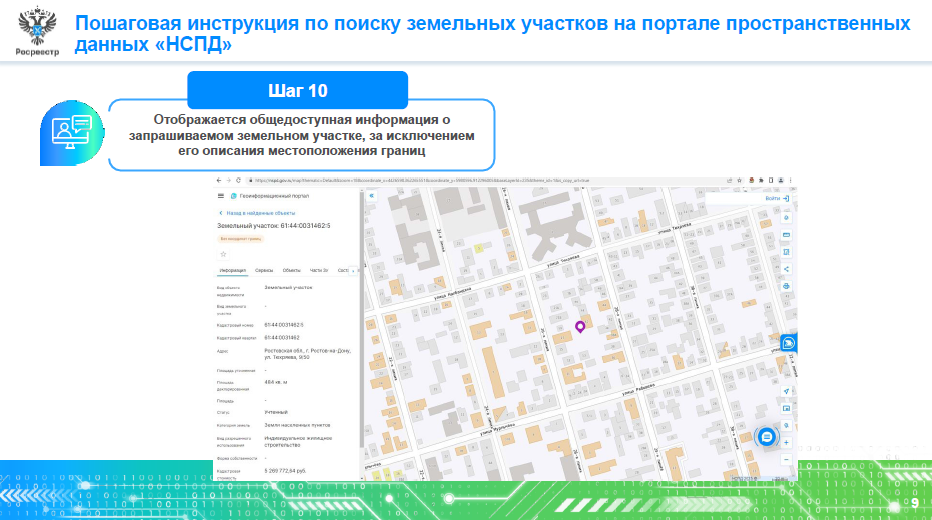
Task: Open the chat assistant bubble
Action: (767, 437)
